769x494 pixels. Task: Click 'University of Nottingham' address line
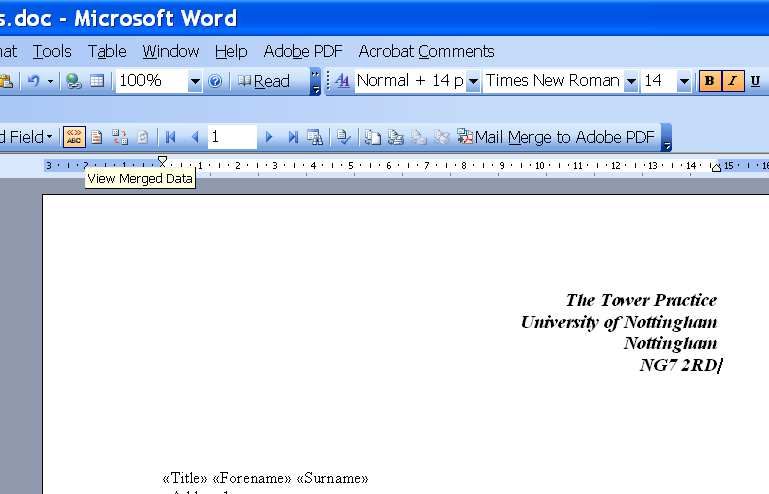point(618,322)
